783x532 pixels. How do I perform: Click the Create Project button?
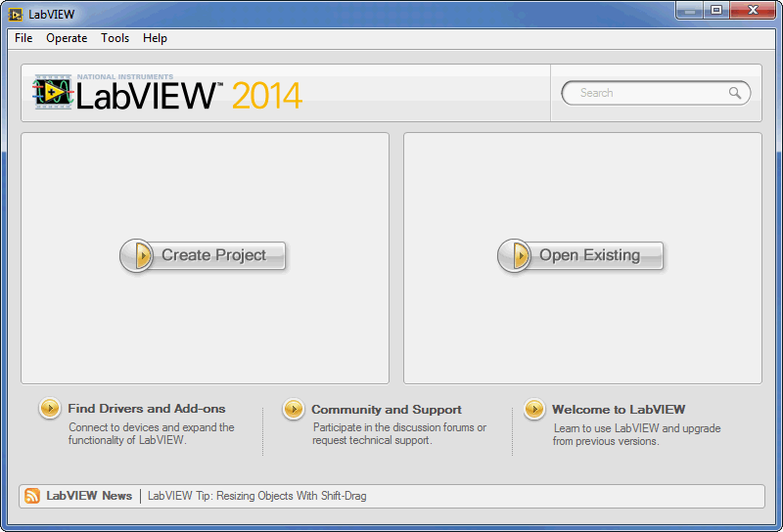point(203,255)
